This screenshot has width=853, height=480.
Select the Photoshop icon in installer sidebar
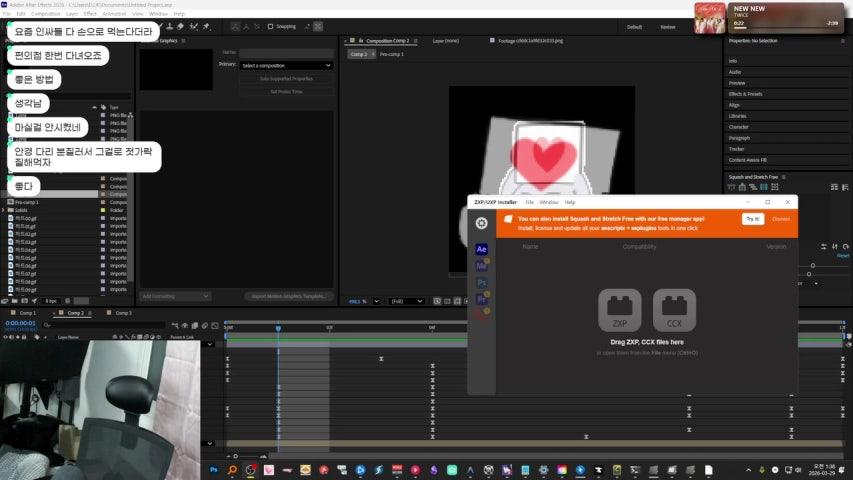(481, 282)
